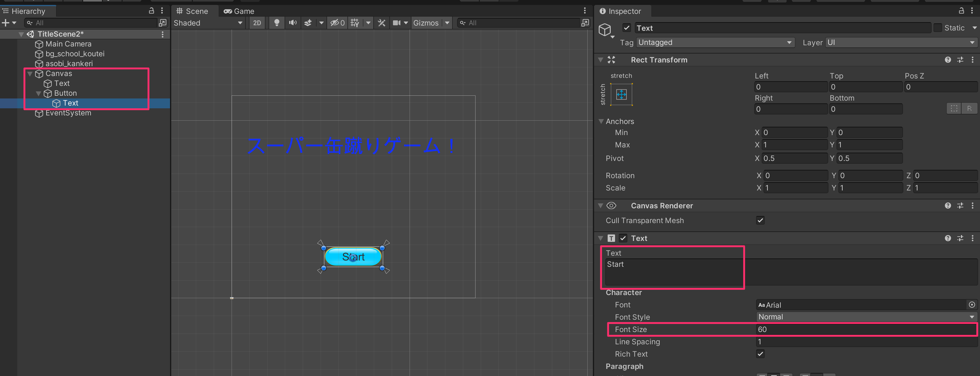Image resolution: width=980 pixels, height=376 pixels.
Task: Toggle scene audio speaker icon
Action: 292,23
